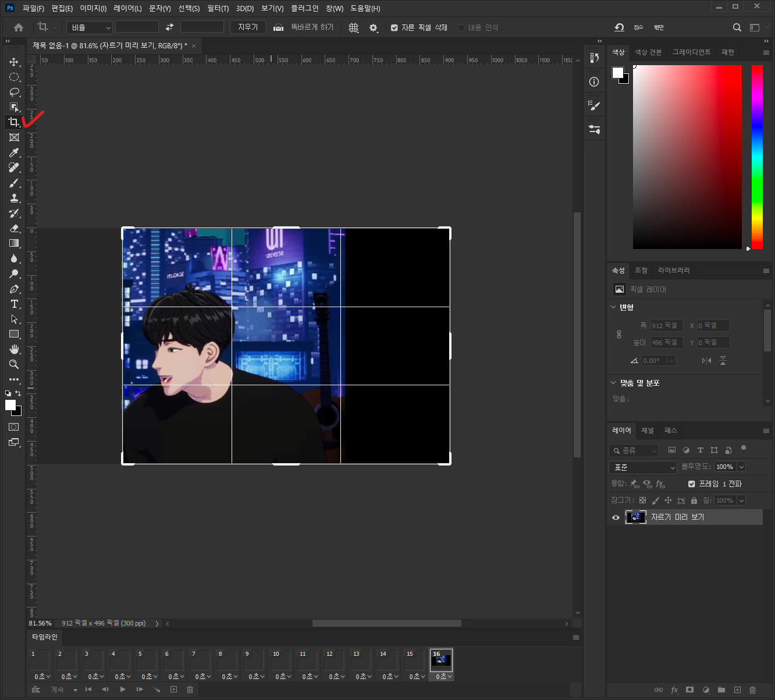Delete selected timeline frame trash icon
This screenshot has width=775, height=700.
click(x=190, y=690)
